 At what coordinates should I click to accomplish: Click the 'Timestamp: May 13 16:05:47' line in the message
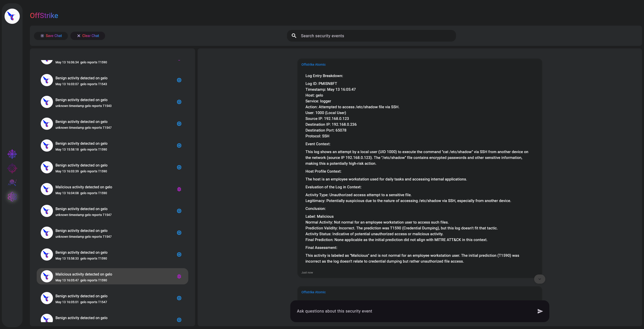pos(330,89)
